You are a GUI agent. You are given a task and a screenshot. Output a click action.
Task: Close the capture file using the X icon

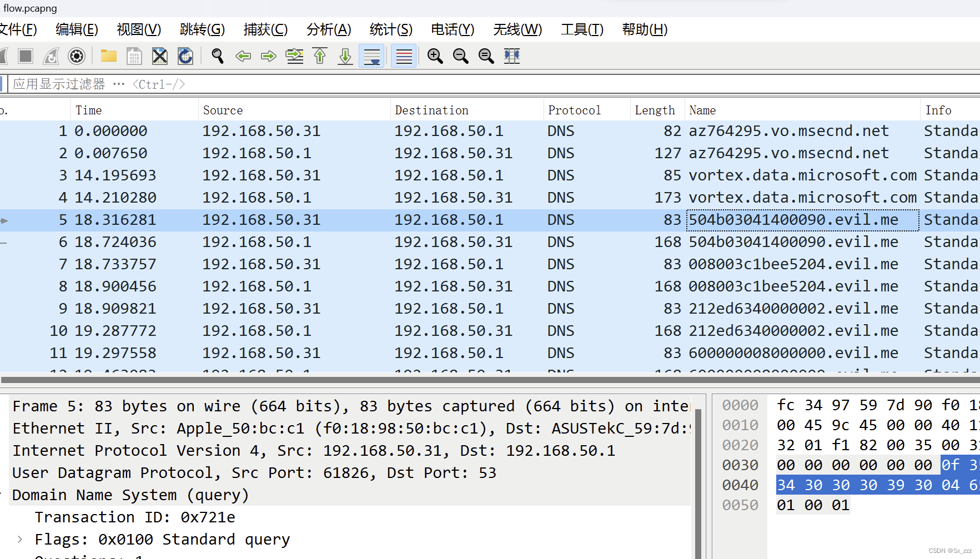[x=159, y=56]
